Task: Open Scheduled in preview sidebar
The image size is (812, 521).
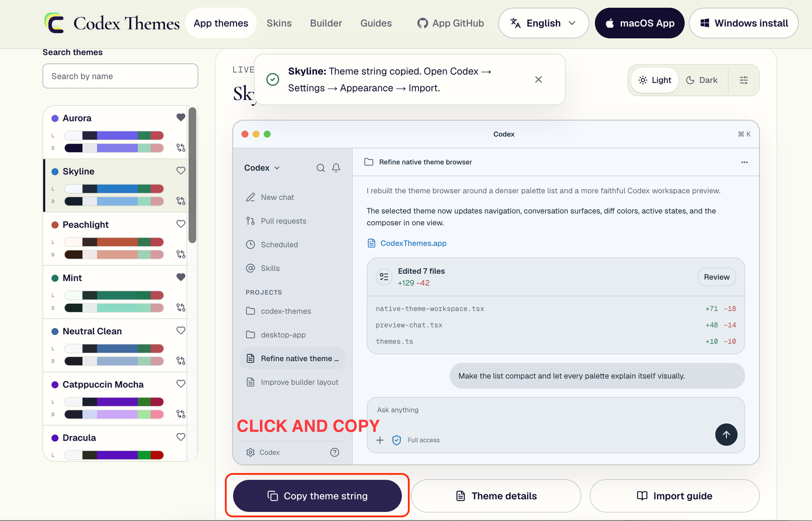Action: point(293,244)
